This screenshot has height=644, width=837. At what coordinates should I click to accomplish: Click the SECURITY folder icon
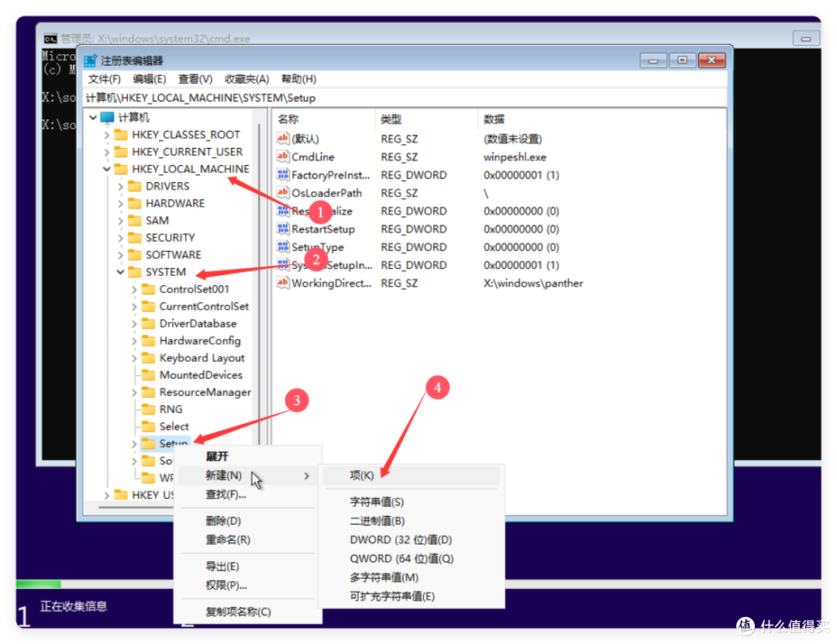point(135,237)
